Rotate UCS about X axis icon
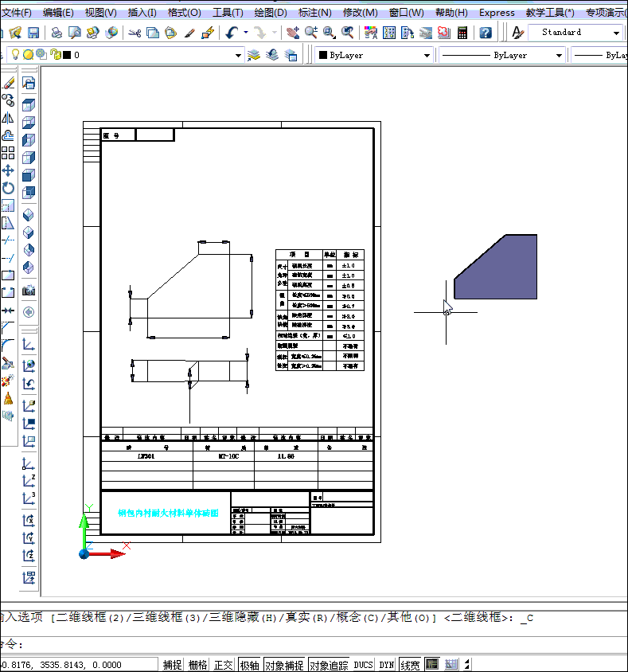The image size is (628, 672). [x=29, y=521]
